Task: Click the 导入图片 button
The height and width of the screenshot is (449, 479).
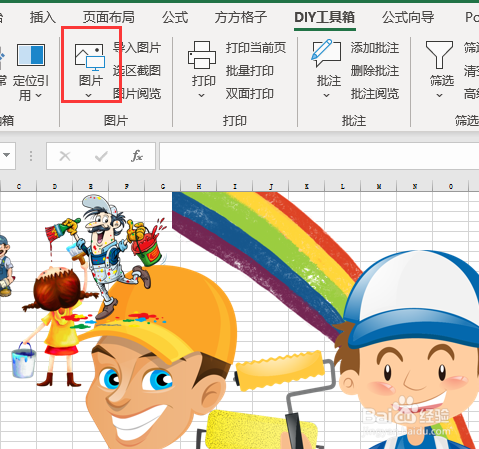Action: pyautogui.click(x=137, y=48)
